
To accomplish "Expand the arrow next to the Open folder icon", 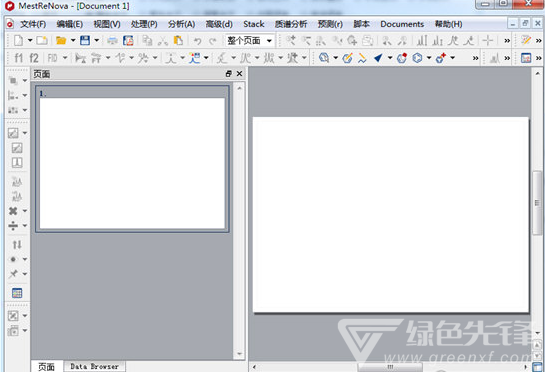I will click(73, 41).
